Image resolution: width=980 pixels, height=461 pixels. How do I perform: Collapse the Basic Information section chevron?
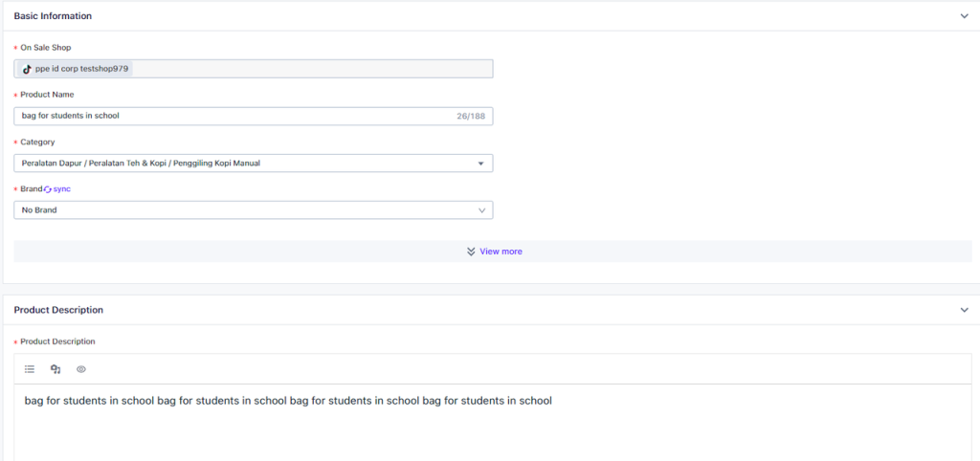pyautogui.click(x=965, y=16)
